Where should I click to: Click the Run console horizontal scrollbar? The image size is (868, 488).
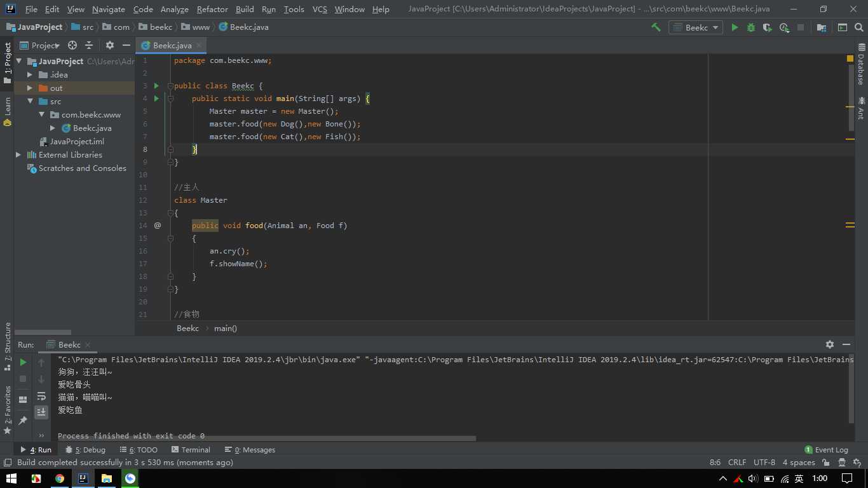267,438
